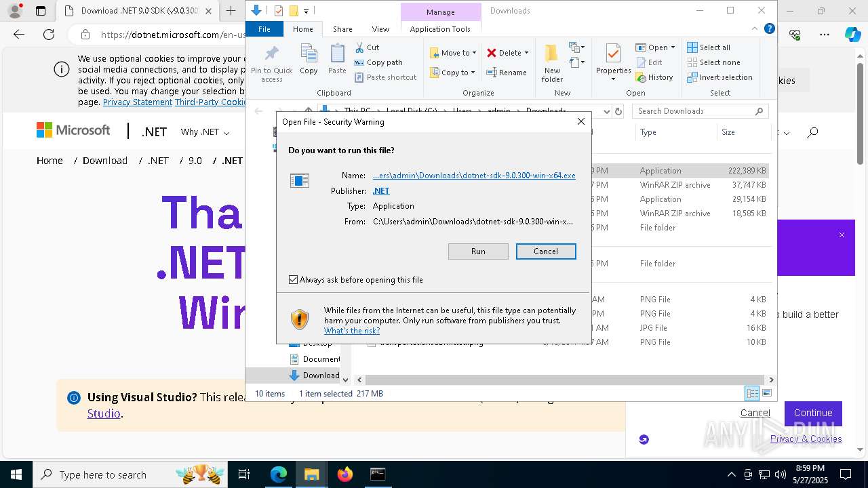Viewport: 868px width, 488px height.
Task: Refresh the Explorer folder view
Action: tap(618, 111)
